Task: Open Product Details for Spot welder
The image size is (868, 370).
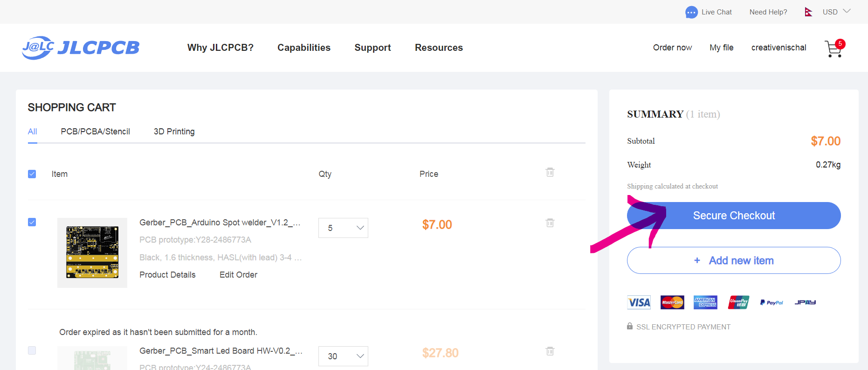Action: (167, 275)
